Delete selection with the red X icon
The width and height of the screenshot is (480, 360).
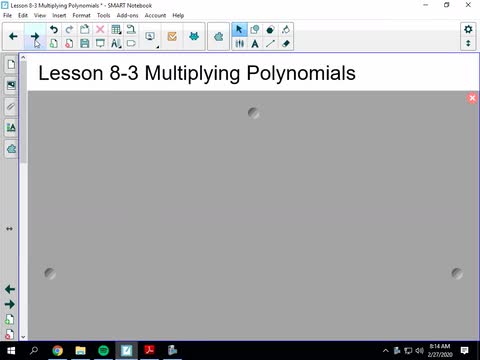[100, 29]
